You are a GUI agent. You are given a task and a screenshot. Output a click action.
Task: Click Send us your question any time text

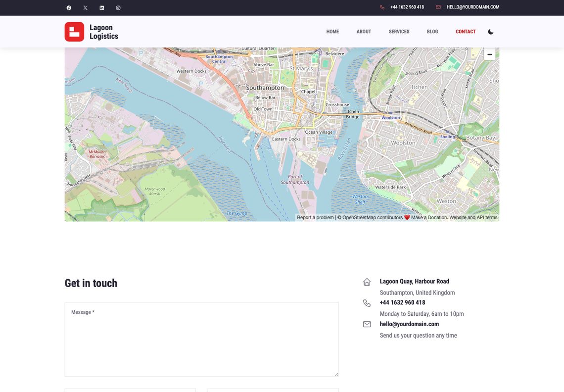(x=419, y=336)
